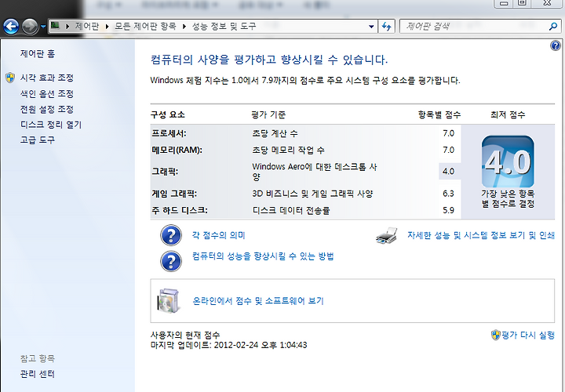
Task: Open 온라인에서 점수 및 소프트웨어 보기 link
Action: [x=258, y=301]
